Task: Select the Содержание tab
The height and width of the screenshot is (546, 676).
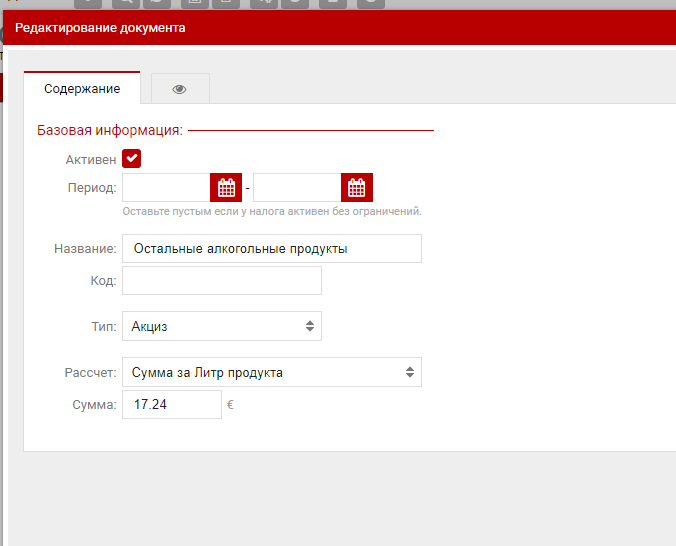Action: click(82, 89)
